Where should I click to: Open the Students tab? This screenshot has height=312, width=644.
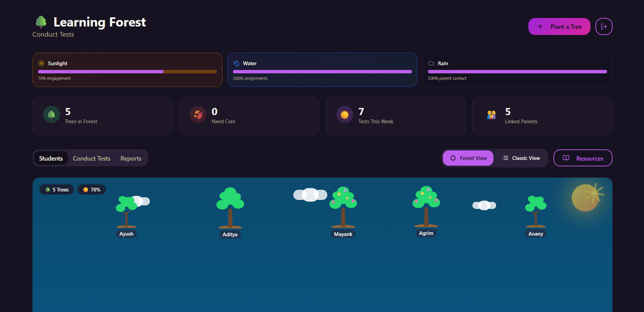(51, 158)
